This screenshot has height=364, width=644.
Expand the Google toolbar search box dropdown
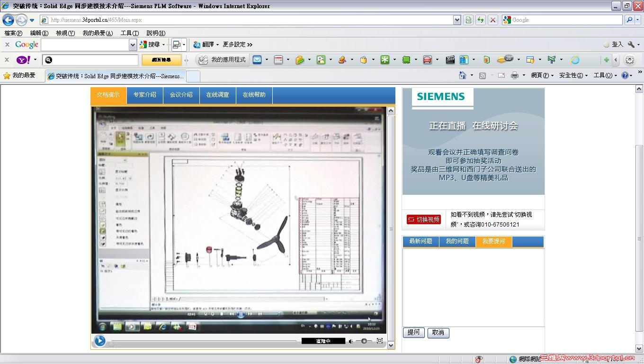click(133, 45)
